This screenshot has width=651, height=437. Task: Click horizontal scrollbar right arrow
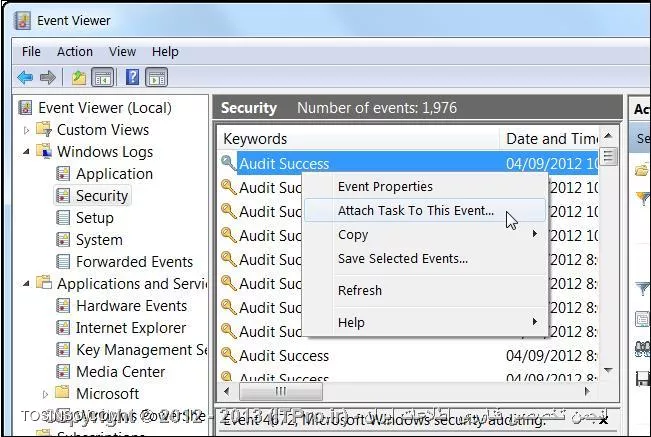point(587,391)
